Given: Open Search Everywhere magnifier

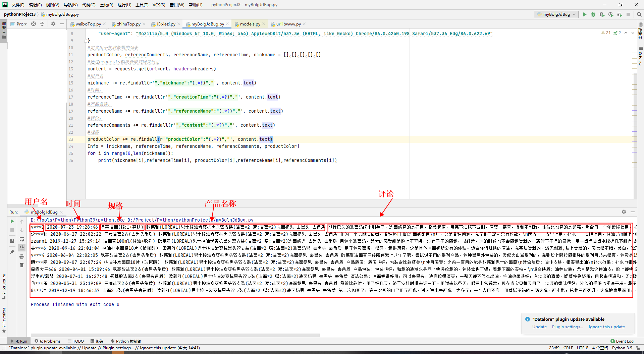Looking at the screenshot, I should [x=639, y=14].
